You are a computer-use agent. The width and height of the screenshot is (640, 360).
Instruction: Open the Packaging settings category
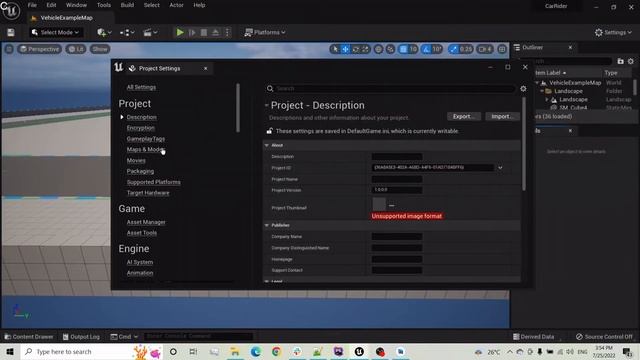click(x=140, y=171)
